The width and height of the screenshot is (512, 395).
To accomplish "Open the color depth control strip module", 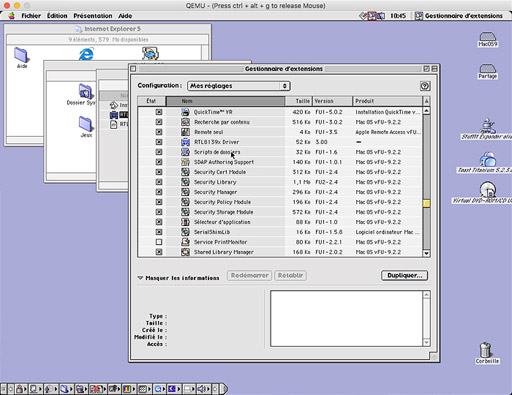I will [129, 389].
